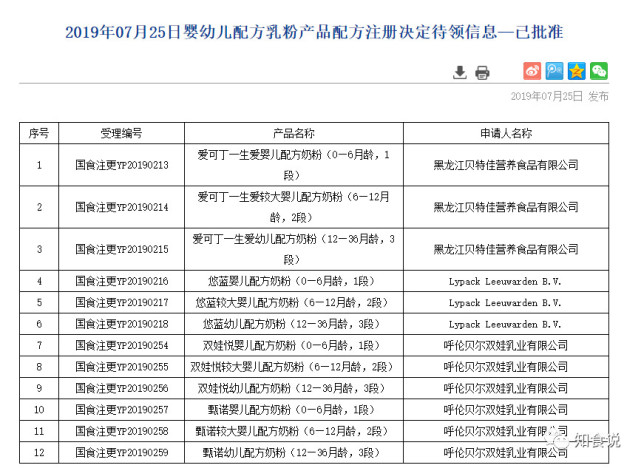Click applicant 呼伦贝尔双娃乳业有限公司 in row 10

506,410
